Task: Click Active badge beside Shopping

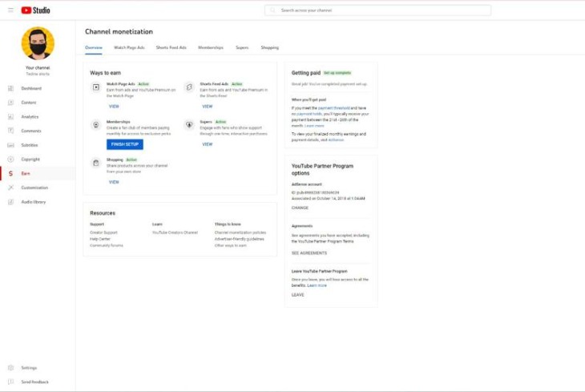Action: [x=131, y=160]
